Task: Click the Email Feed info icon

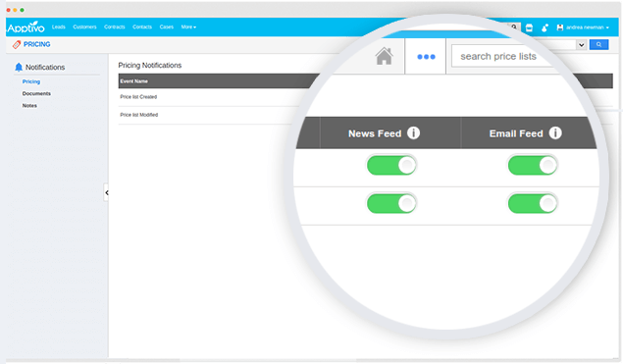Action: (x=555, y=132)
